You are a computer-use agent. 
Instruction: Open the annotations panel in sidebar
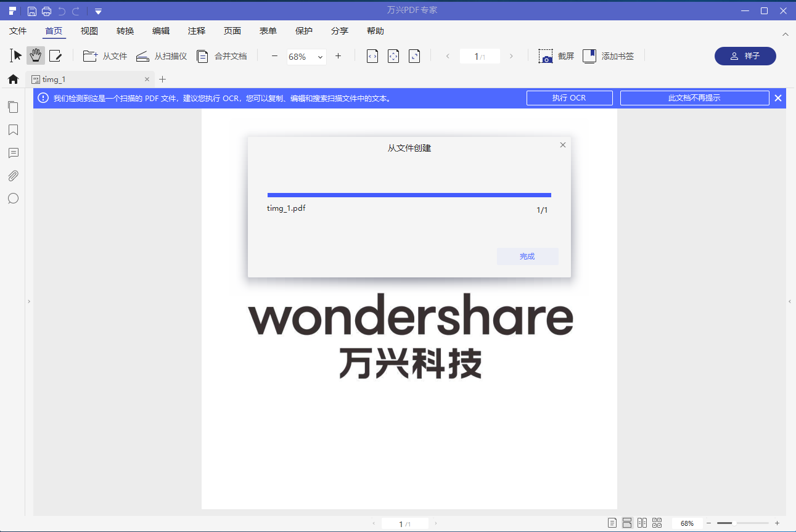13,153
